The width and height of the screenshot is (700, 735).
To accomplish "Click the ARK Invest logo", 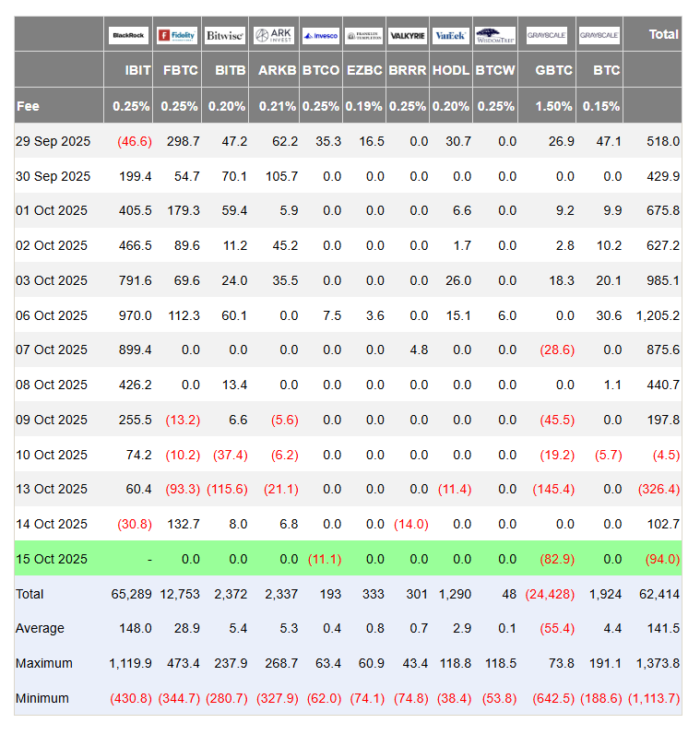I will pyautogui.click(x=273, y=35).
